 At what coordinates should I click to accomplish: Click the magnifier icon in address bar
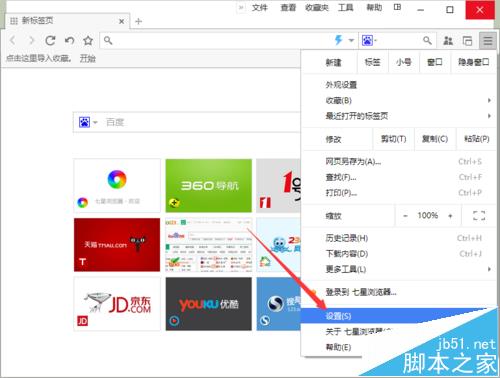108,41
